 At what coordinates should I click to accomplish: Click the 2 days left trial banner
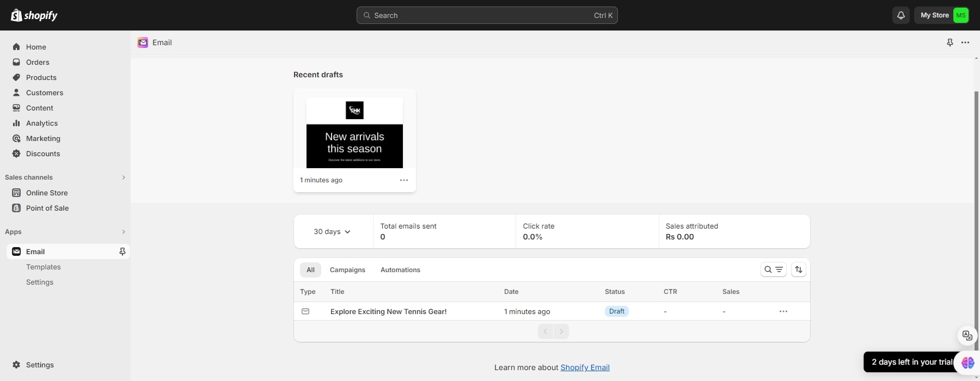[x=912, y=362]
